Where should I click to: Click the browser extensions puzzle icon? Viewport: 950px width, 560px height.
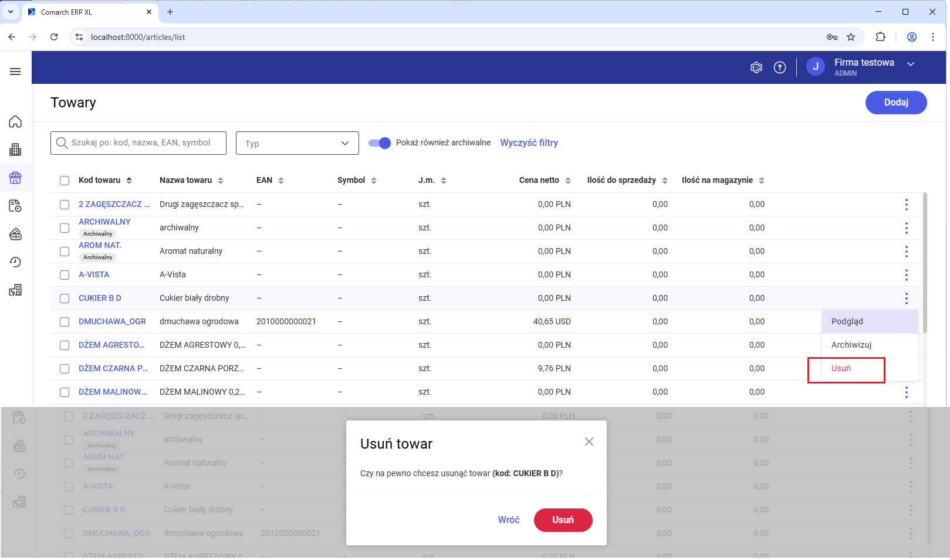pyautogui.click(x=880, y=37)
